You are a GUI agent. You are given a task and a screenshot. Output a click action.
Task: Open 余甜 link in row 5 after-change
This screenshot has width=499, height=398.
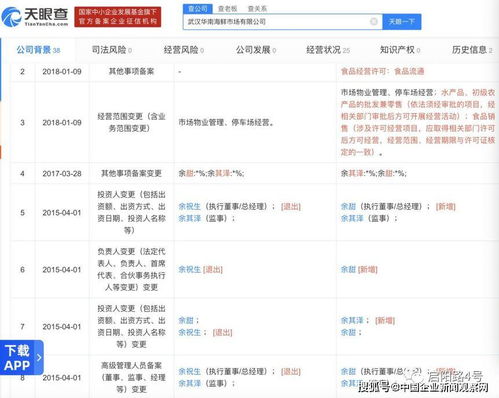(x=348, y=207)
